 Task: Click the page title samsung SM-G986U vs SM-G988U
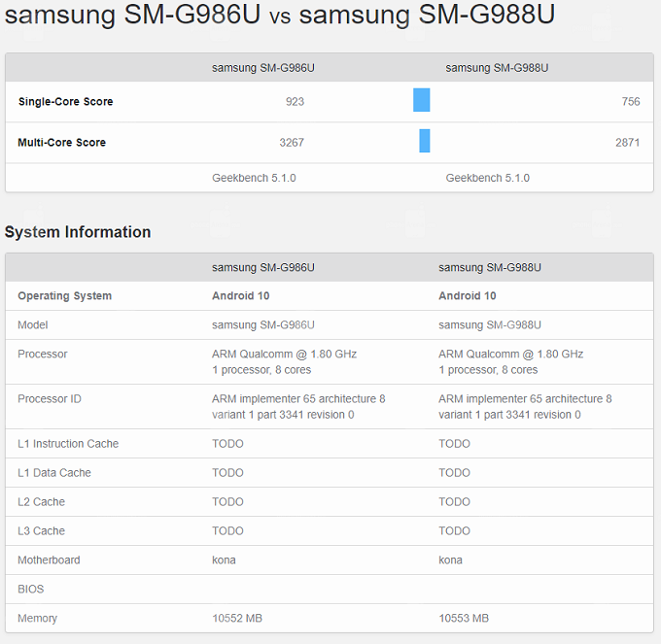280,15
